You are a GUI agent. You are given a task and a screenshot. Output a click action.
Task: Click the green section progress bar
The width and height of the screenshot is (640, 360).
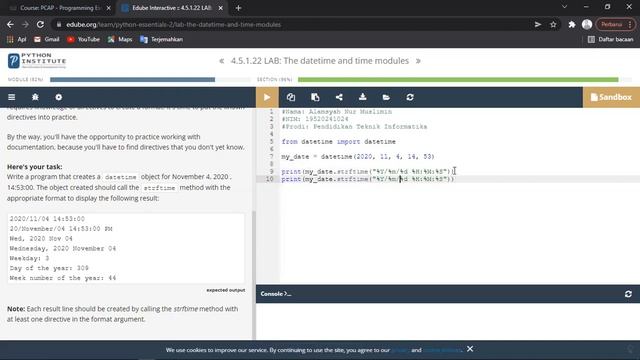click(464, 80)
